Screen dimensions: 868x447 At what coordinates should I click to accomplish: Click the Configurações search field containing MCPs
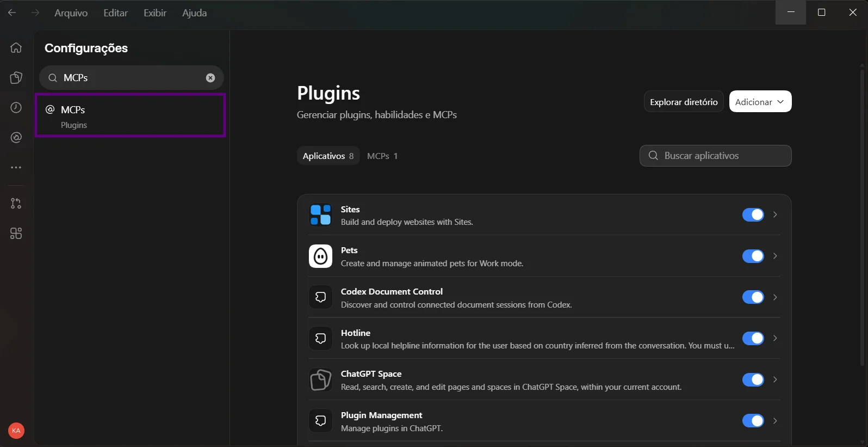point(131,78)
